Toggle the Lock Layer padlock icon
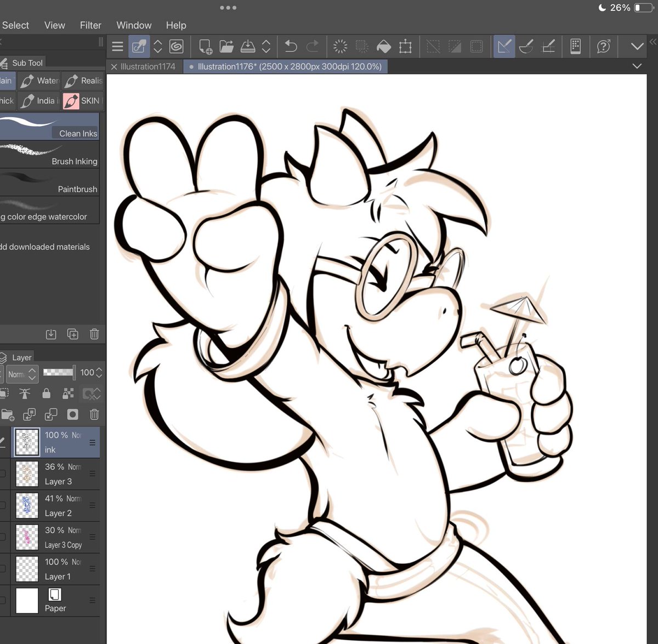658x644 pixels. (x=46, y=394)
